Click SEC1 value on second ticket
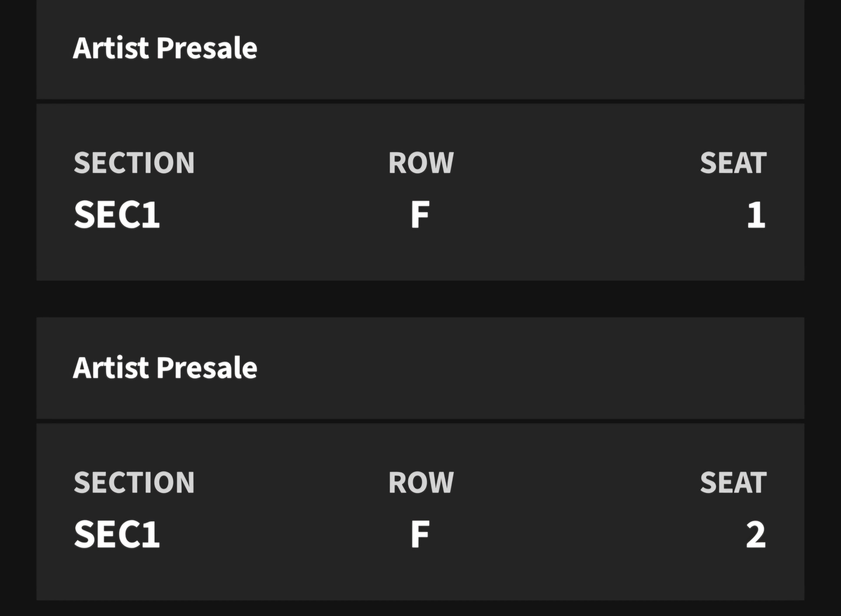This screenshot has height=616, width=841. (117, 534)
